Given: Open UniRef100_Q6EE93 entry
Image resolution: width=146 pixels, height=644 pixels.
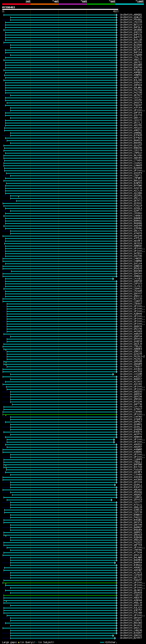Looking at the screenshot, I should pyautogui.click(x=131, y=392).
